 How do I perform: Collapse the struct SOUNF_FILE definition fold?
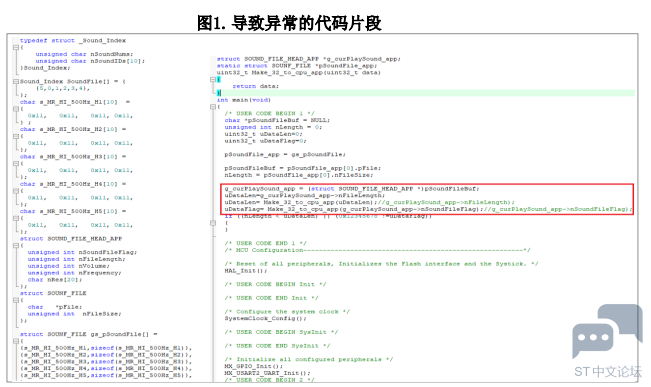point(16,300)
